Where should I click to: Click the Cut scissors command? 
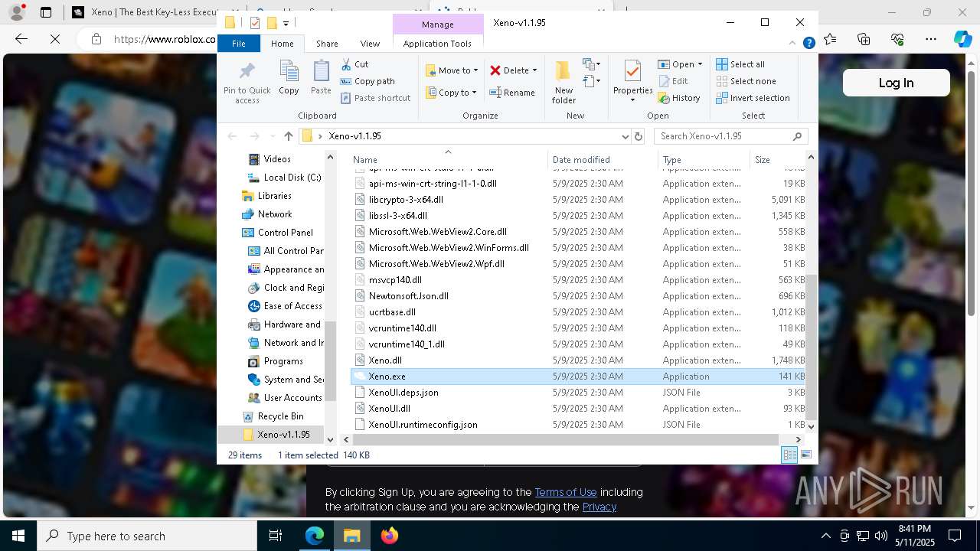pos(354,64)
